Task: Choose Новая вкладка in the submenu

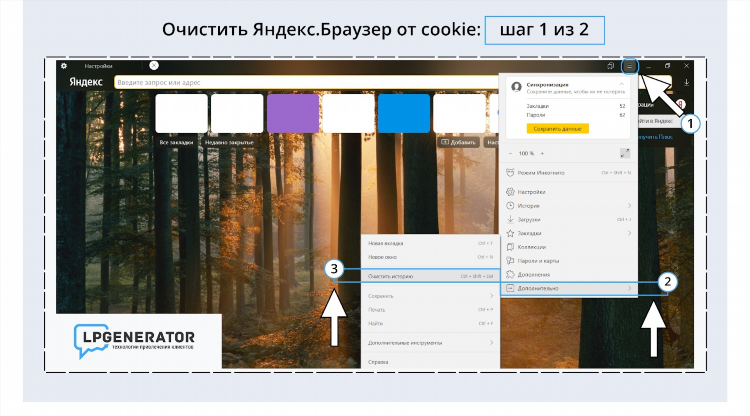Action: pyautogui.click(x=430, y=243)
